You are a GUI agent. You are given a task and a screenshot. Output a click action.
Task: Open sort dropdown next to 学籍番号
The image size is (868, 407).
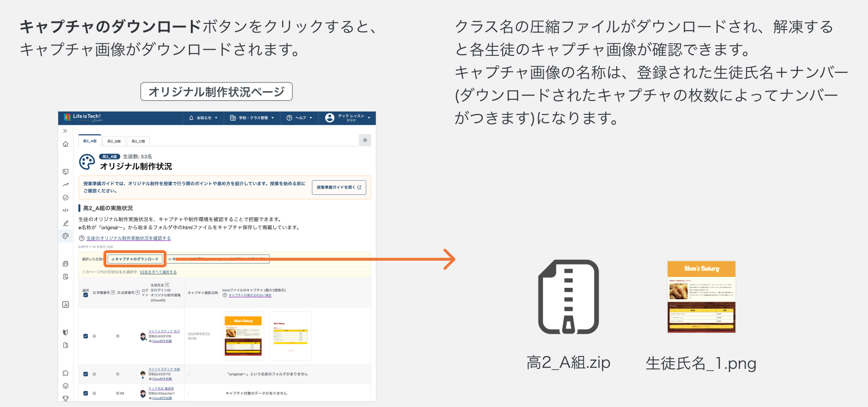point(113,293)
